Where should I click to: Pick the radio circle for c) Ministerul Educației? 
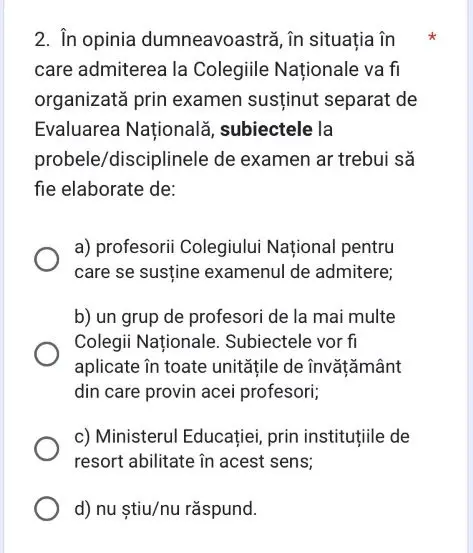(x=47, y=449)
